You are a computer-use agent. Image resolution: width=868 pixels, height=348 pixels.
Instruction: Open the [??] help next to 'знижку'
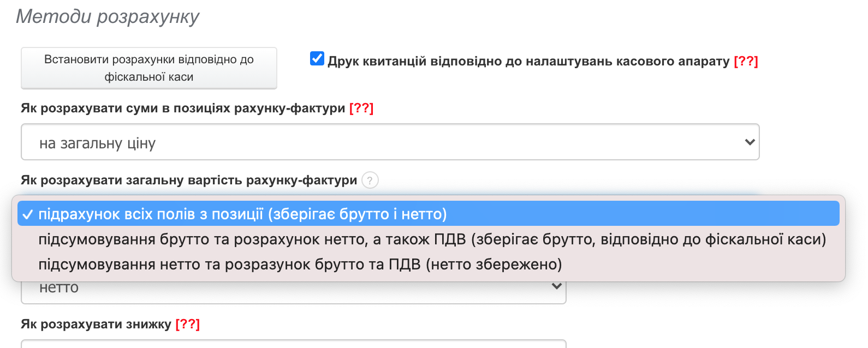[x=187, y=324]
